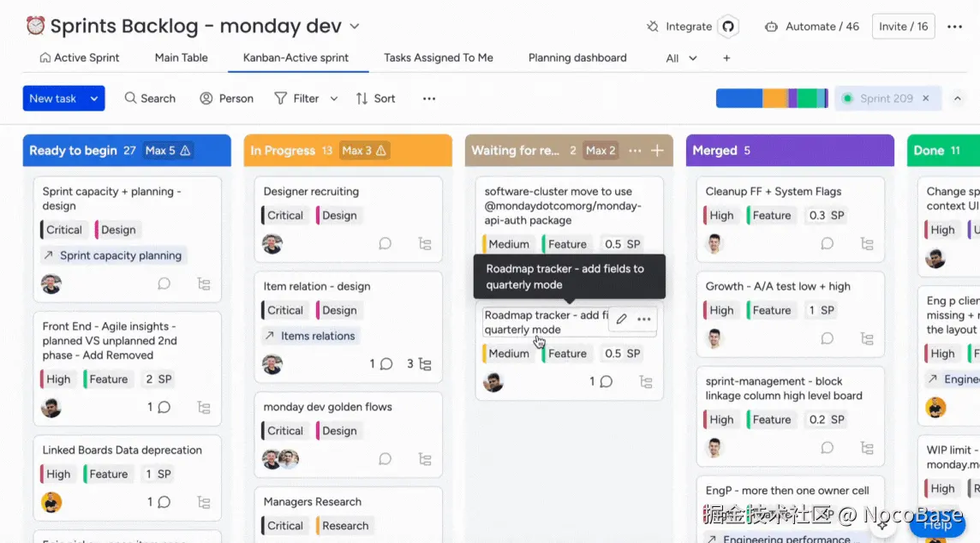The width and height of the screenshot is (980, 543).
Task: Edit Roadmap tracker card title pencil
Action: [621, 319]
